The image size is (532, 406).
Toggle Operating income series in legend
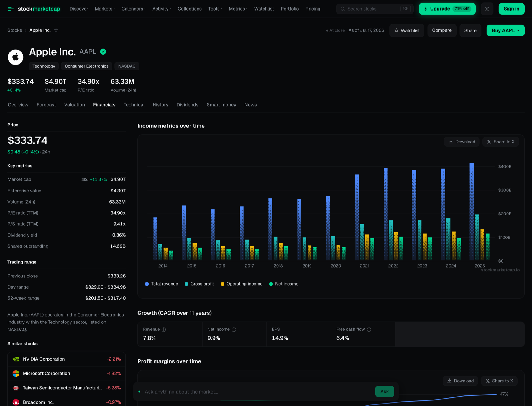[242, 284]
